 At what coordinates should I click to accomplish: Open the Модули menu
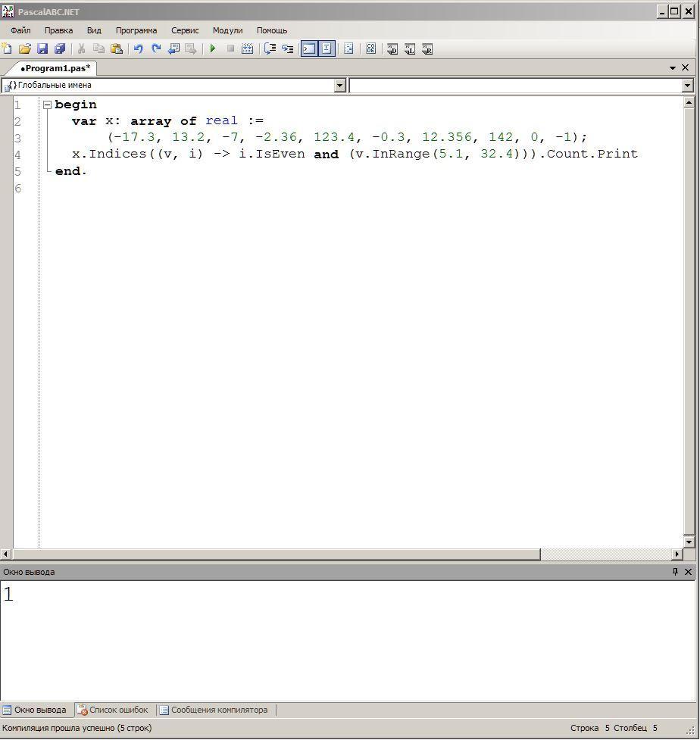(x=227, y=31)
